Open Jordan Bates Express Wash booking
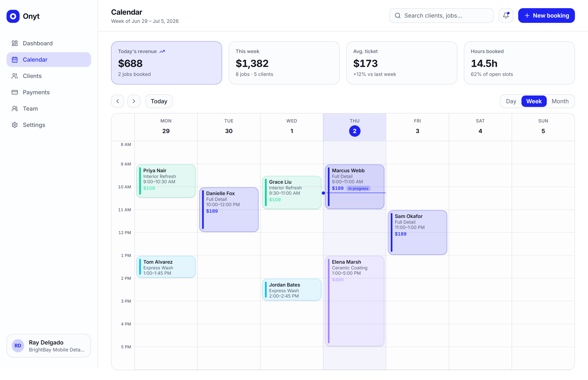 point(292,289)
